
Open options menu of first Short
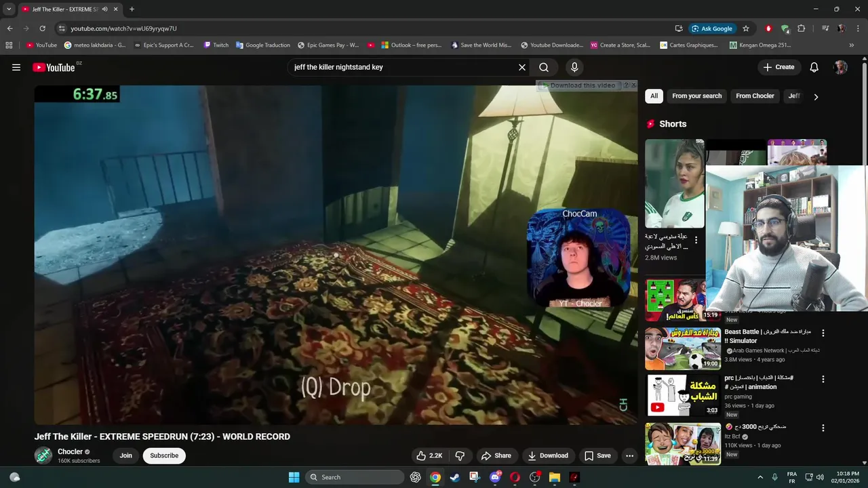coord(696,240)
